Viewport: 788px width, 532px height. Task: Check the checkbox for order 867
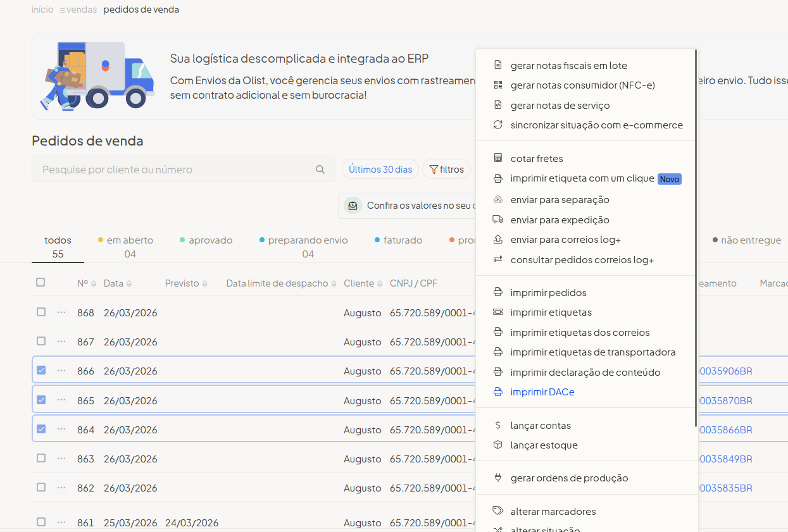point(41,341)
